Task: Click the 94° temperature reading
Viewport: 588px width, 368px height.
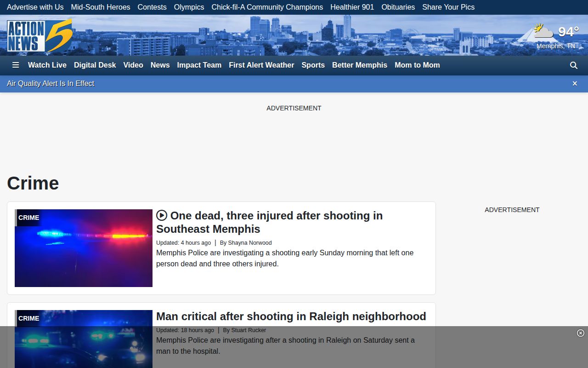Action: click(569, 32)
